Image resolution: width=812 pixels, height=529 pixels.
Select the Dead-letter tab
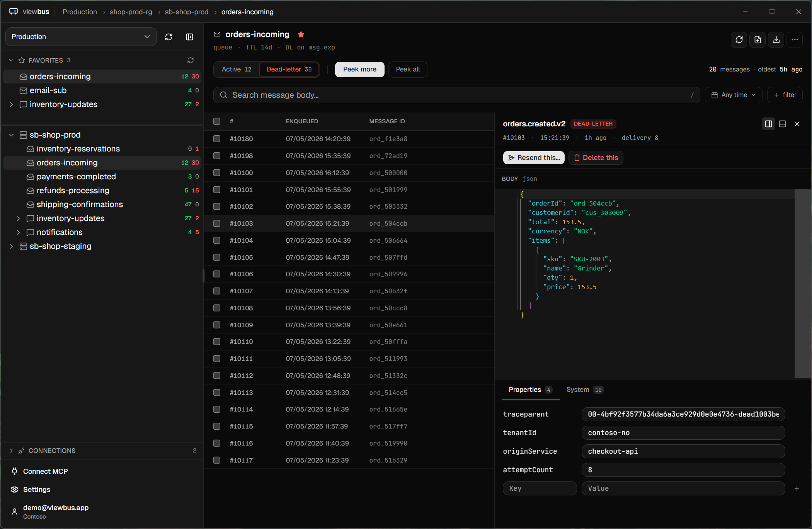(289, 70)
